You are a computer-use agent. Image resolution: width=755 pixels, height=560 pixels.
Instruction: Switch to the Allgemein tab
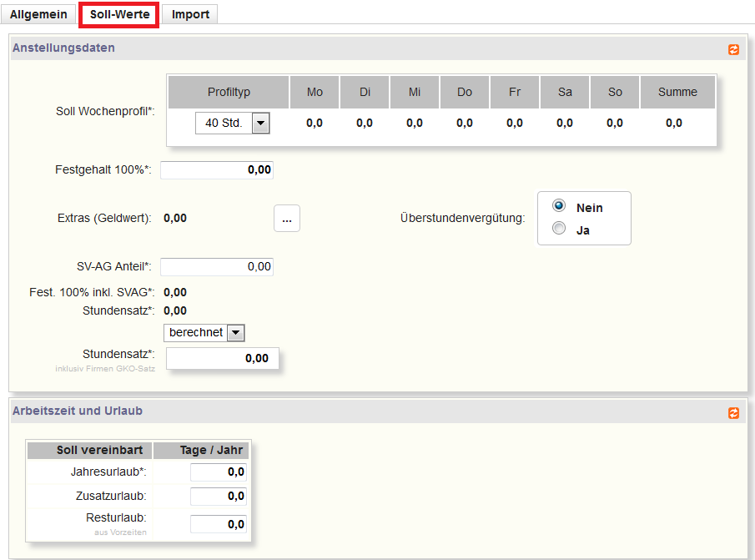coord(38,14)
